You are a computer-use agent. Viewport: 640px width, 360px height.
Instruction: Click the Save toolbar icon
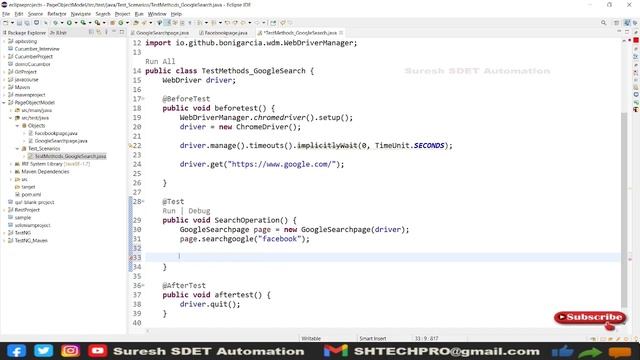[x=19, y=23]
